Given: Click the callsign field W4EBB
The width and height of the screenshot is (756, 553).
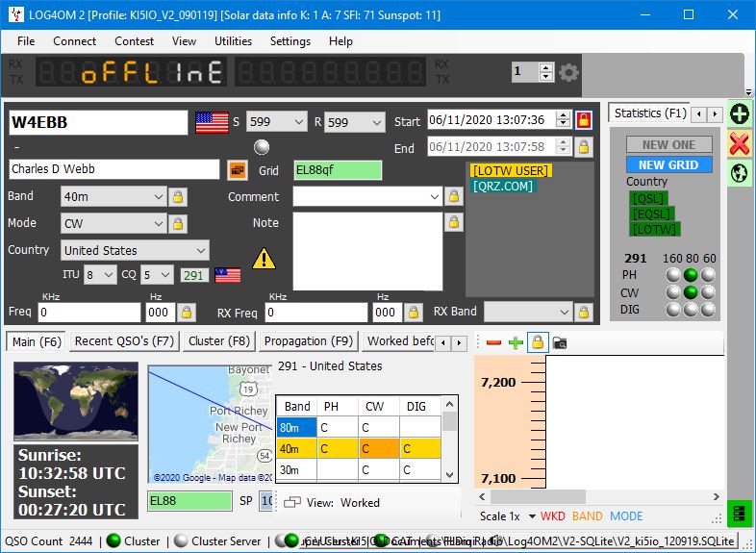Looking at the screenshot, I should (98, 122).
